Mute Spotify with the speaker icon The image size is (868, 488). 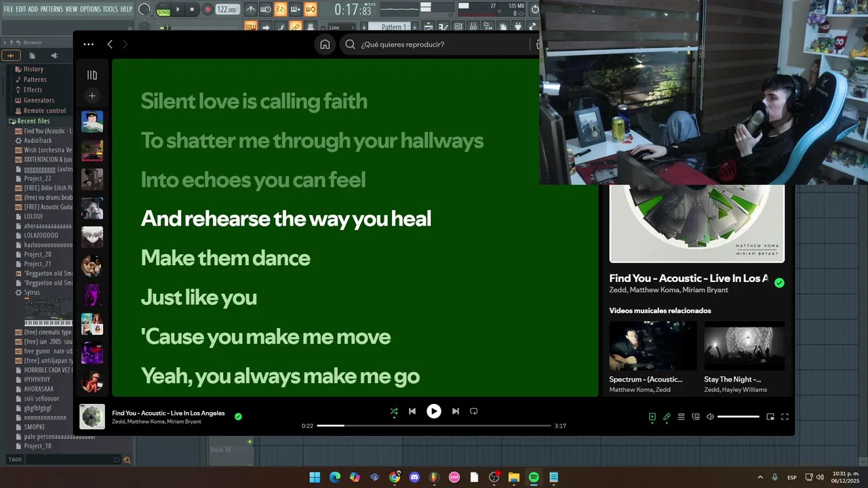pyautogui.click(x=710, y=417)
